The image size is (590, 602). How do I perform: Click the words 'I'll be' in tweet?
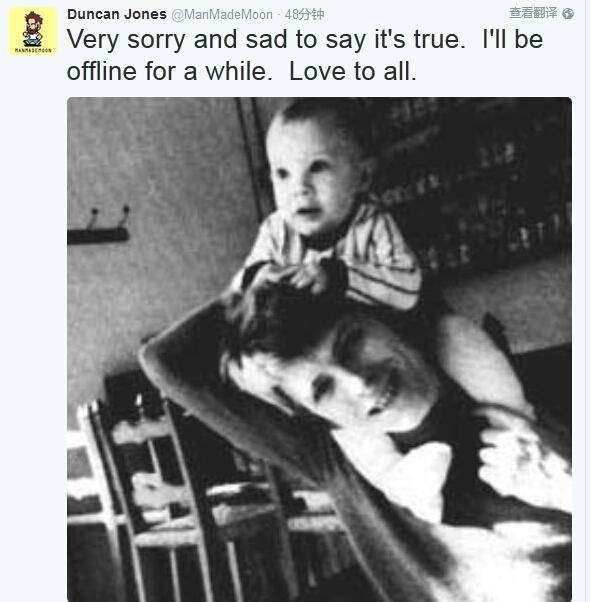512,40
